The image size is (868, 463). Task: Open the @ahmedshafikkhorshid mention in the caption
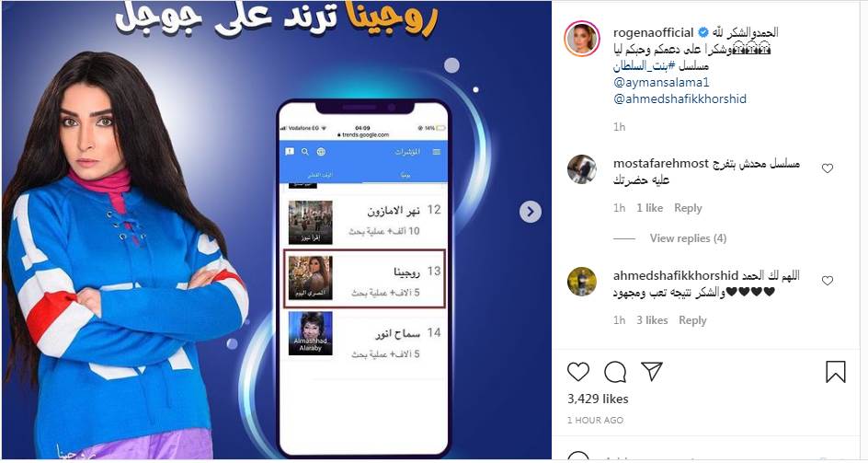pos(680,98)
